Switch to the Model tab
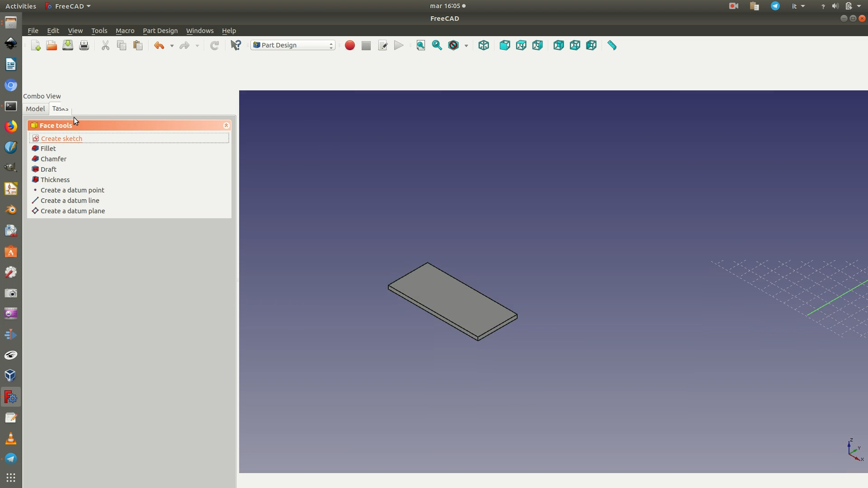 [x=35, y=109]
